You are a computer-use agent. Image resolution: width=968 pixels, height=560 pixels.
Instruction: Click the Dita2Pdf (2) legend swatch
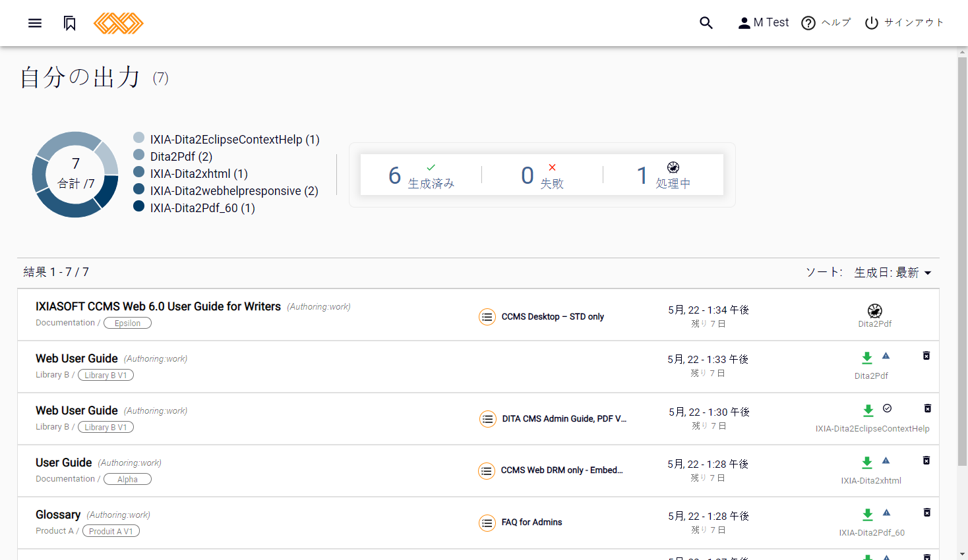point(139,155)
